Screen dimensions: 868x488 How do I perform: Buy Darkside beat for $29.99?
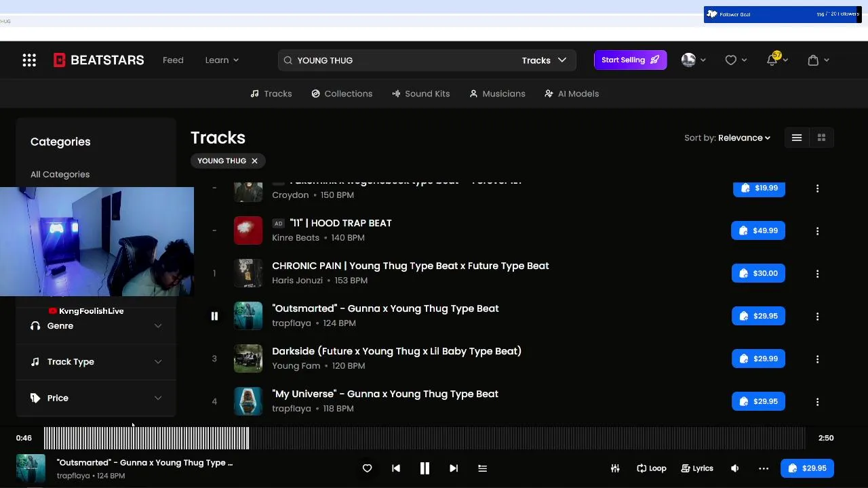click(x=758, y=359)
